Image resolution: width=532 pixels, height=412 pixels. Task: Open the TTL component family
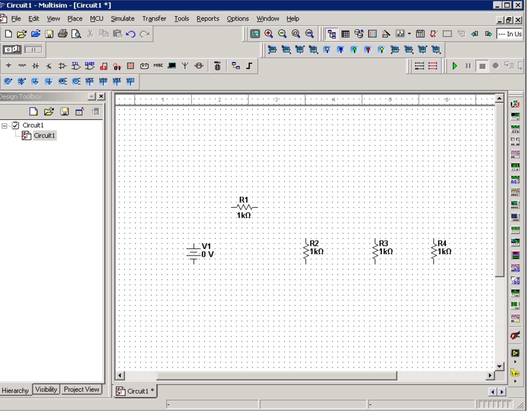pyautogui.click(x=76, y=66)
